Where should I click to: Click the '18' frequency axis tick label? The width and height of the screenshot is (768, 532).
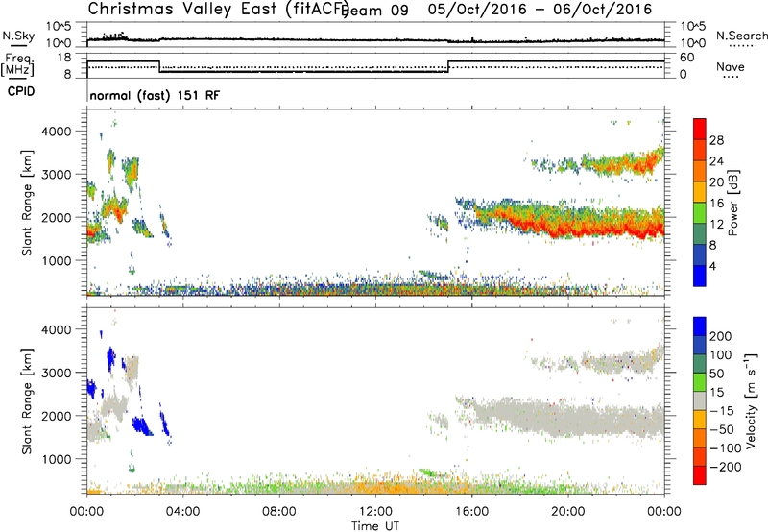(x=64, y=58)
